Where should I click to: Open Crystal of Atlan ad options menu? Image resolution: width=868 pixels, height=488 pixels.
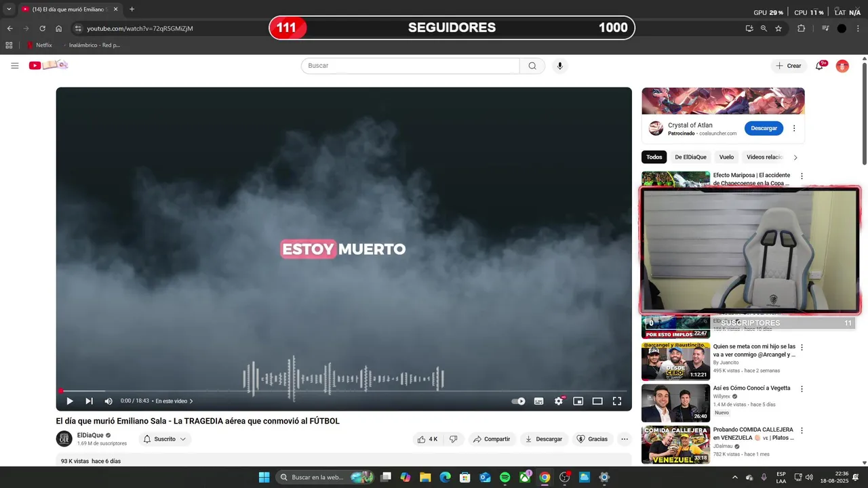click(794, 128)
